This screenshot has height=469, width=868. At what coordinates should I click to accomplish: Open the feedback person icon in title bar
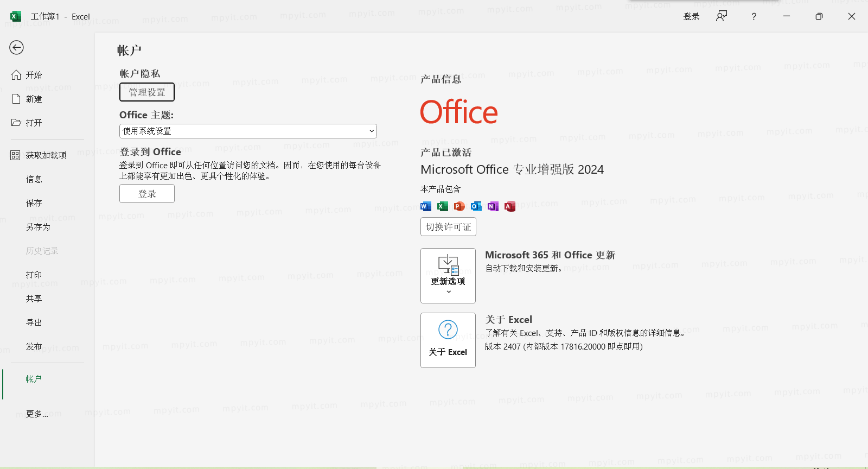click(722, 16)
